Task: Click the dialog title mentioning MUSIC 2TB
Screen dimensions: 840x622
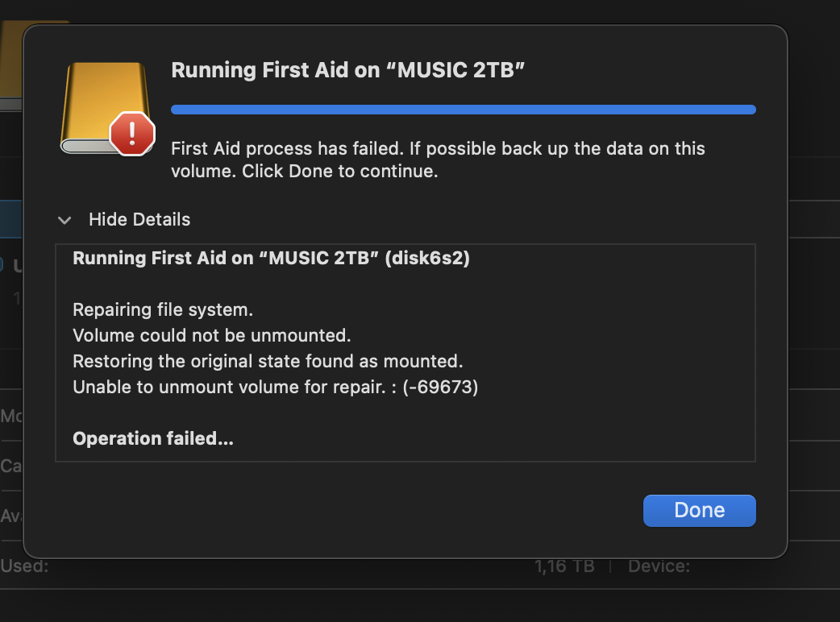Action: coord(347,70)
